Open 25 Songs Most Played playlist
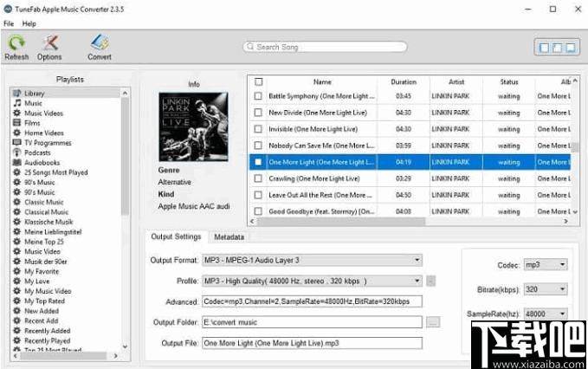The width and height of the screenshot is (588, 369). pyautogui.click(x=56, y=172)
